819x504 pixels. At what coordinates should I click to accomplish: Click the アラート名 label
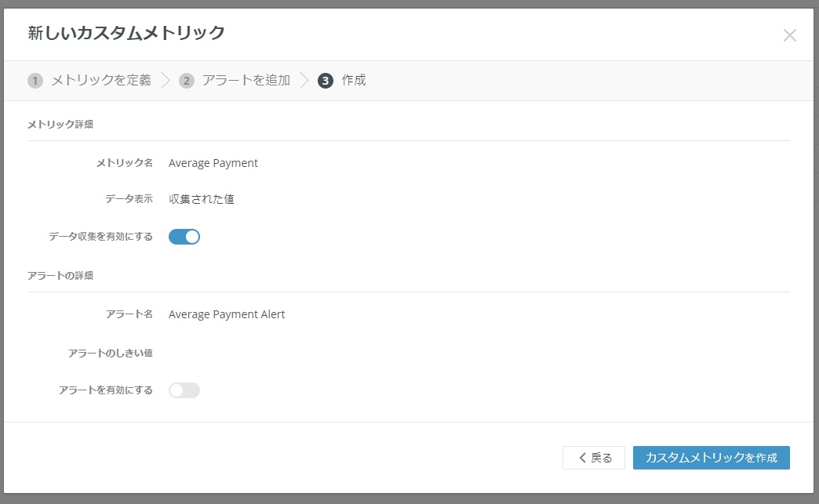pyautogui.click(x=129, y=314)
